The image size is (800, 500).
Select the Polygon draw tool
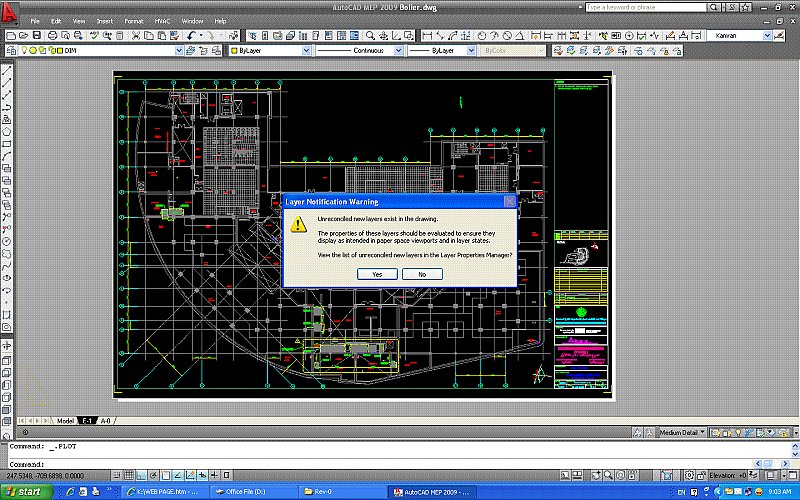point(7,131)
